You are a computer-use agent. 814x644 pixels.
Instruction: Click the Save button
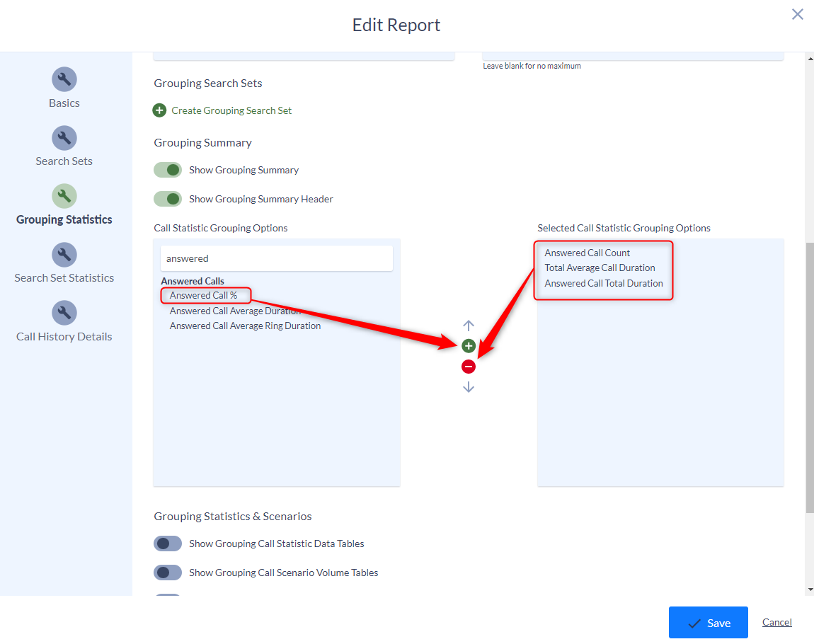point(708,622)
